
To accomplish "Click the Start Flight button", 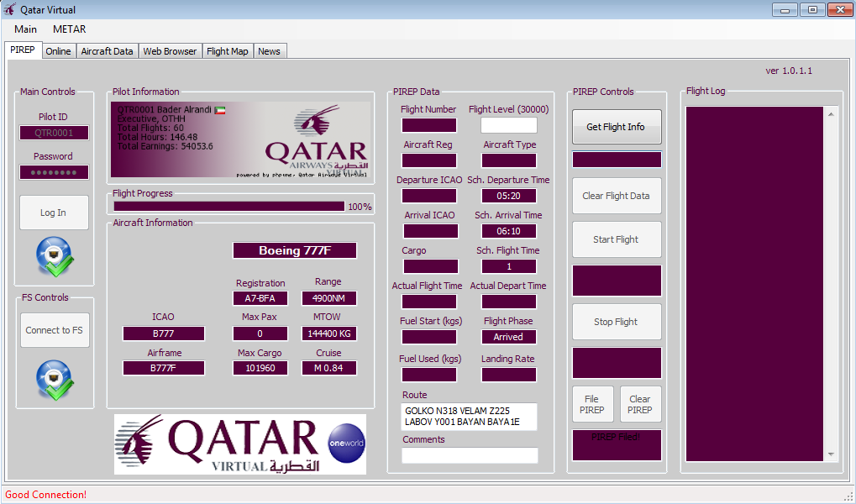I will [x=617, y=239].
